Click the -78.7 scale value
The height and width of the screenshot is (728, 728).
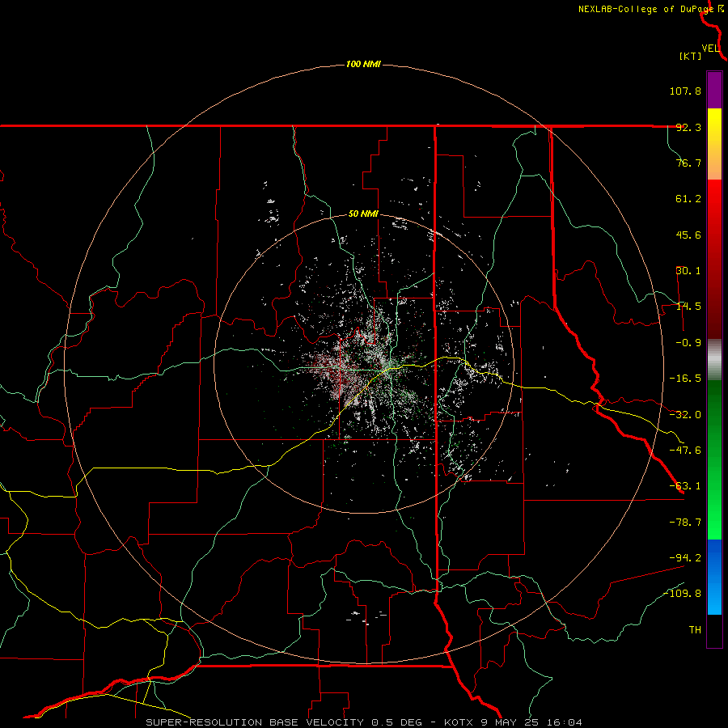pos(685,523)
